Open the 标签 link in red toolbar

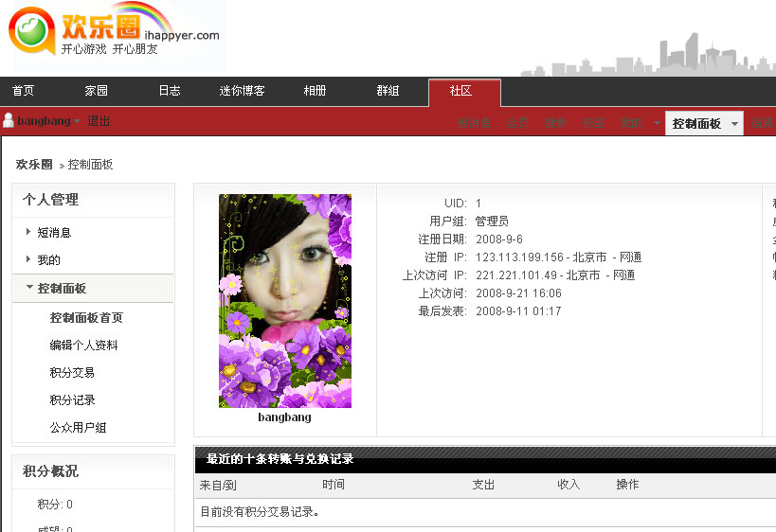(593, 123)
